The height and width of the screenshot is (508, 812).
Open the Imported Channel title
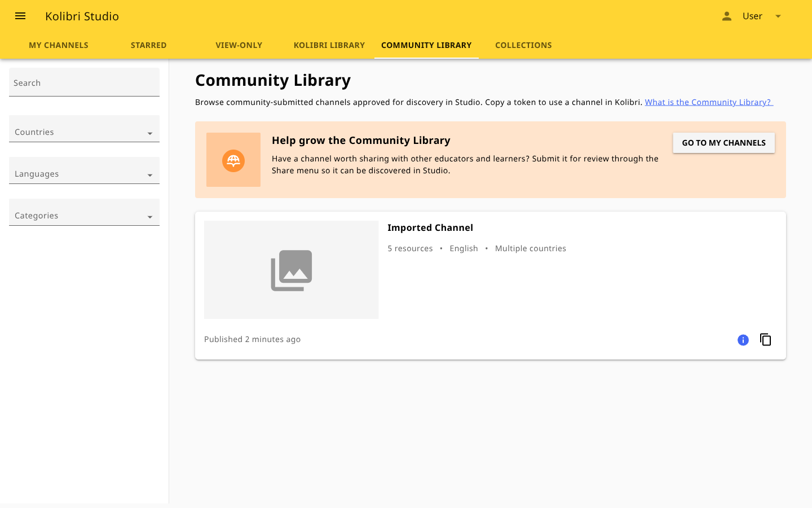pos(430,227)
